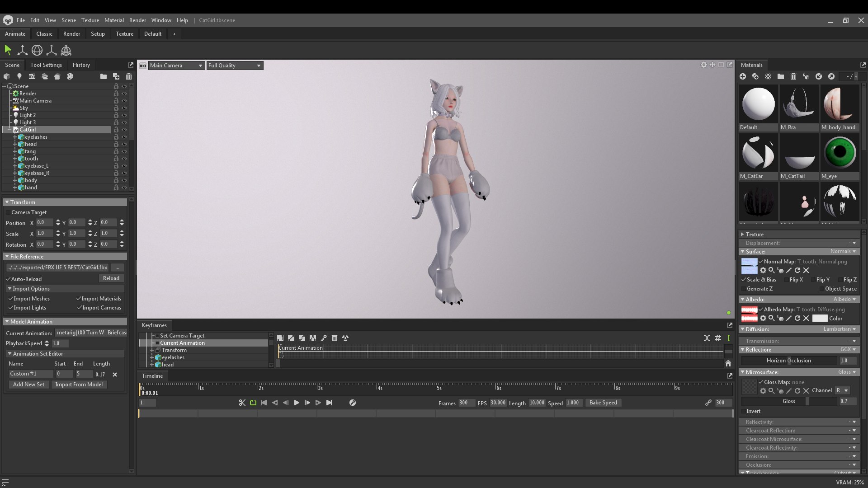This screenshot has width=868, height=488.
Task: Jump to last frame of timeline
Action: [x=329, y=403]
